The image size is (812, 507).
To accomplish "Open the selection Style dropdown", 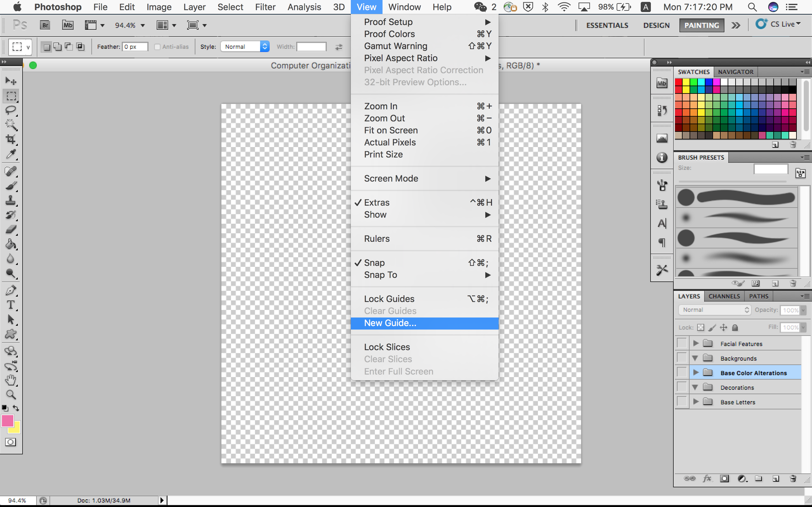I will coord(246,47).
